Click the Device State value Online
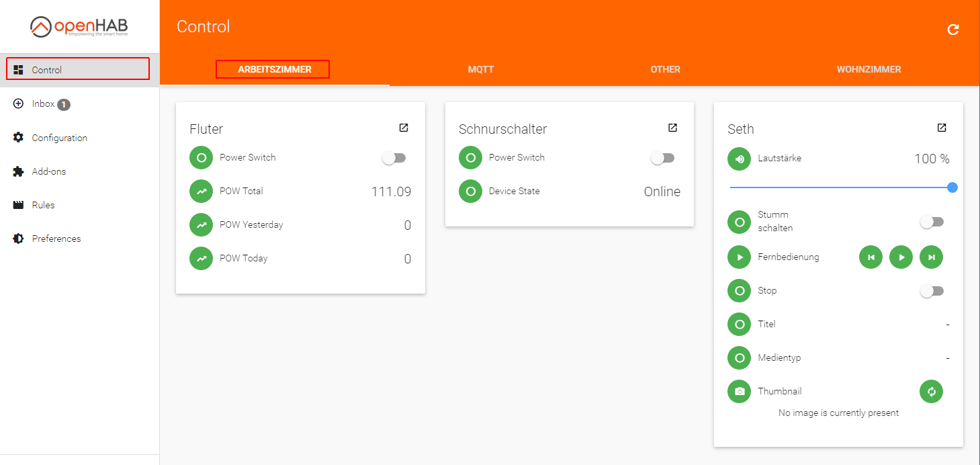Viewport: 980px width, 465px height. click(662, 192)
